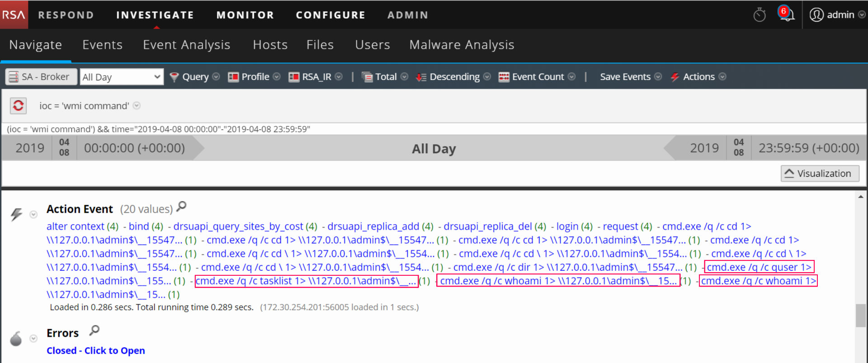The image size is (868, 363).
Task: Click the RSA logo icon
Action: click(14, 15)
